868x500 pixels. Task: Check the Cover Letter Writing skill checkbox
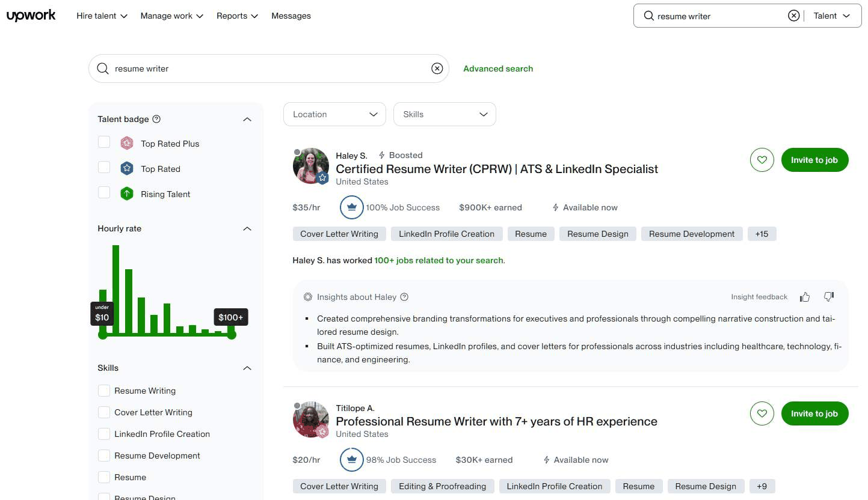click(x=104, y=412)
